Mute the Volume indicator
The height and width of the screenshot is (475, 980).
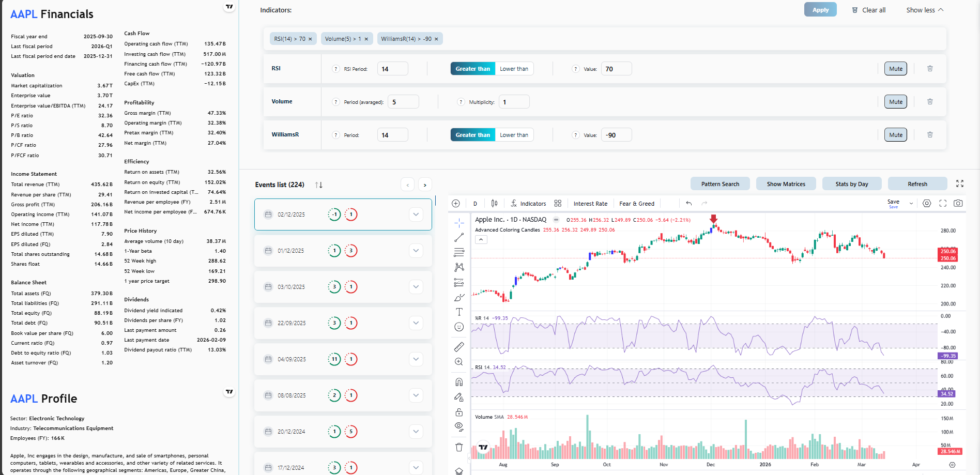896,102
